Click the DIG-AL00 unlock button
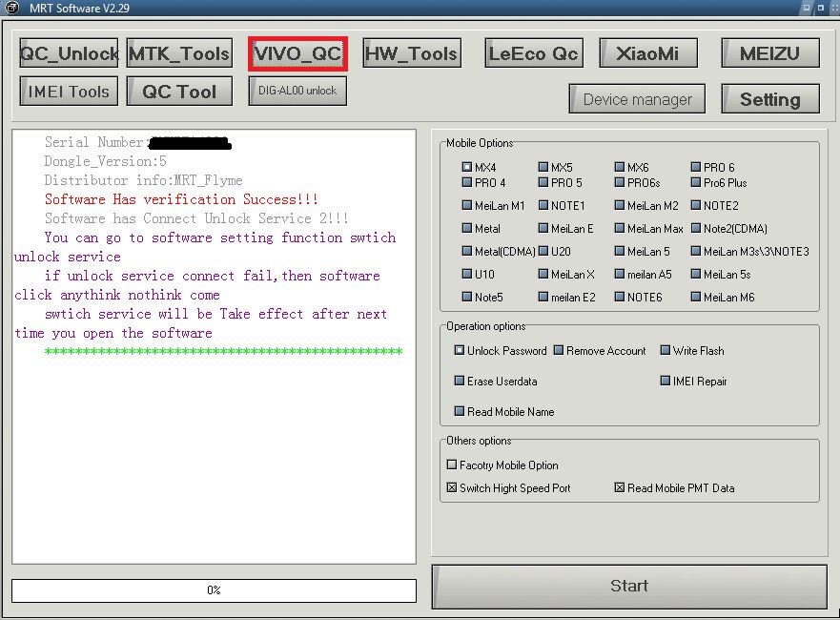840x620 pixels. click(x=297, y=92)
